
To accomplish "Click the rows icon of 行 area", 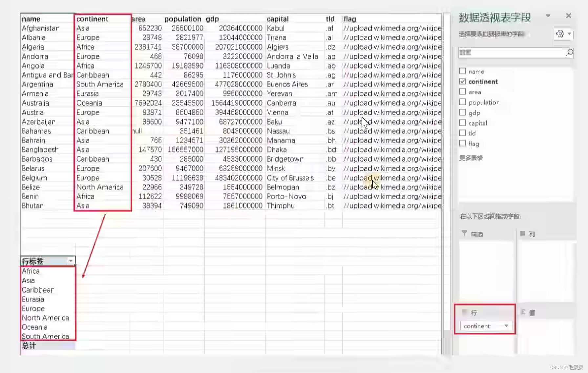I will coord(465,312).
